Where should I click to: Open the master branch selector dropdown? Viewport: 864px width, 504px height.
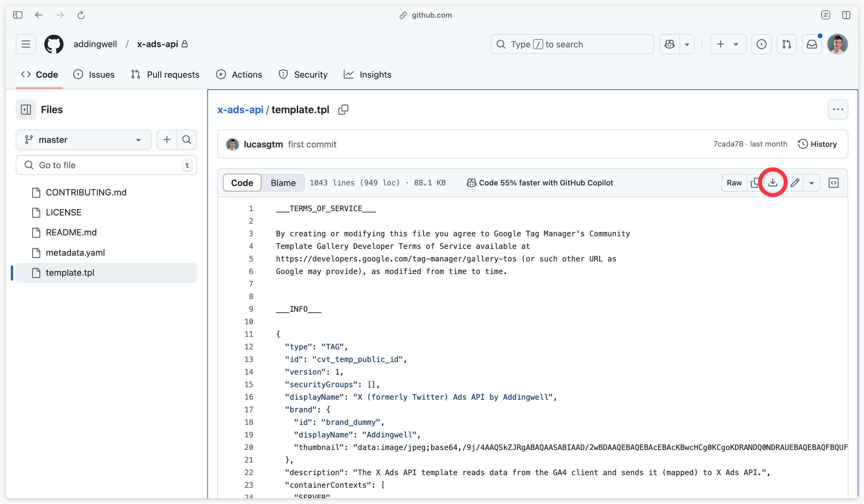coord(83,140)
